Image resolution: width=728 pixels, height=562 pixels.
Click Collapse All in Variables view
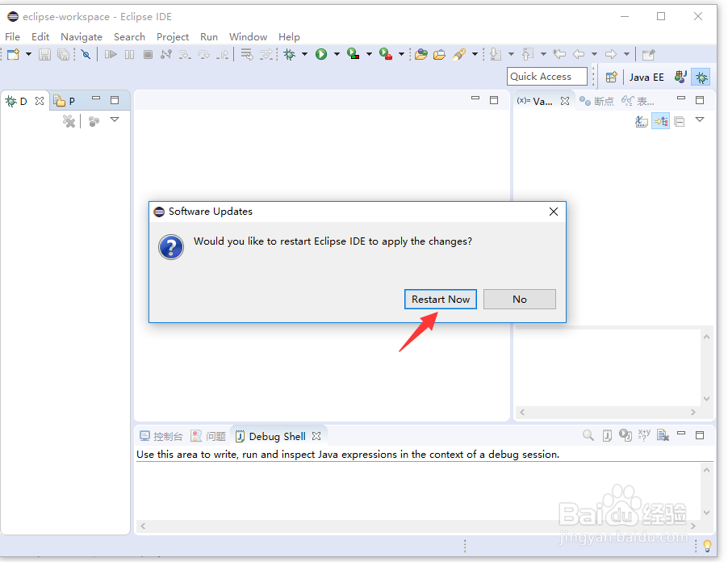coord(680,122)
